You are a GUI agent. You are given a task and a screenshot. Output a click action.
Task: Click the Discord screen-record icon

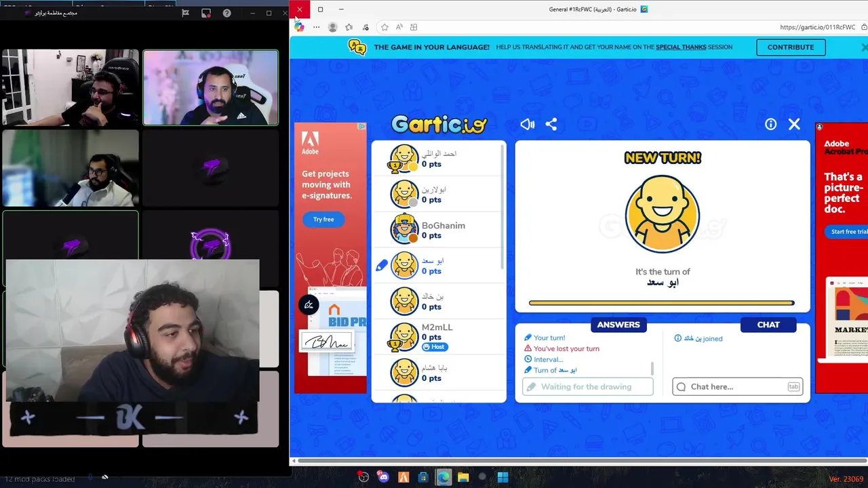click(206, 13)
